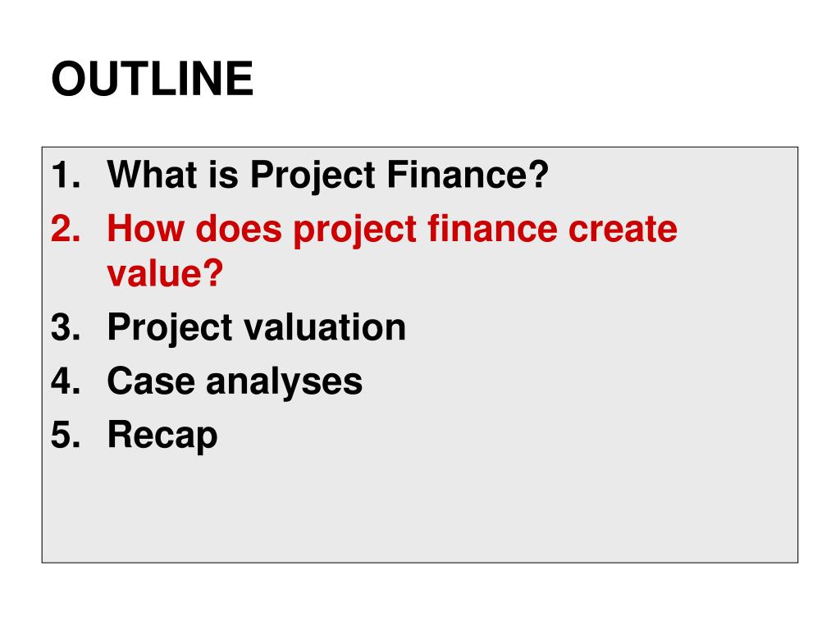Click the word 'How' in red text

[x=145, y=229]
